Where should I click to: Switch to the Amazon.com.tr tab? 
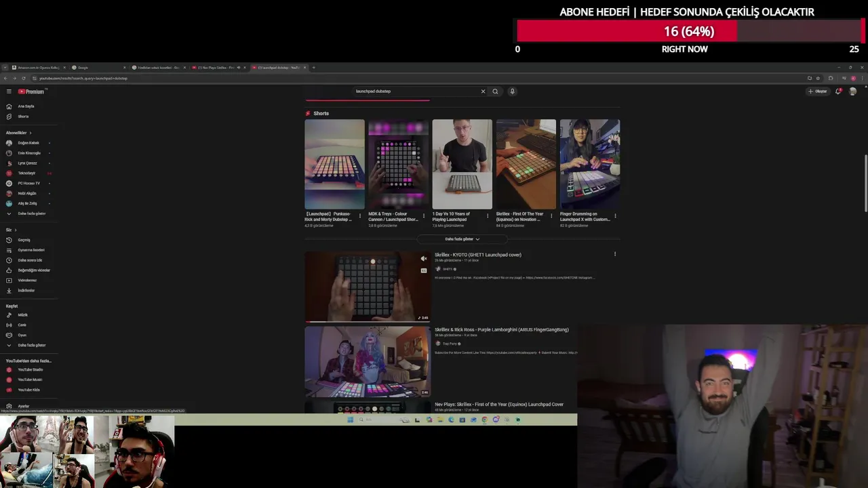coord(39,68)
